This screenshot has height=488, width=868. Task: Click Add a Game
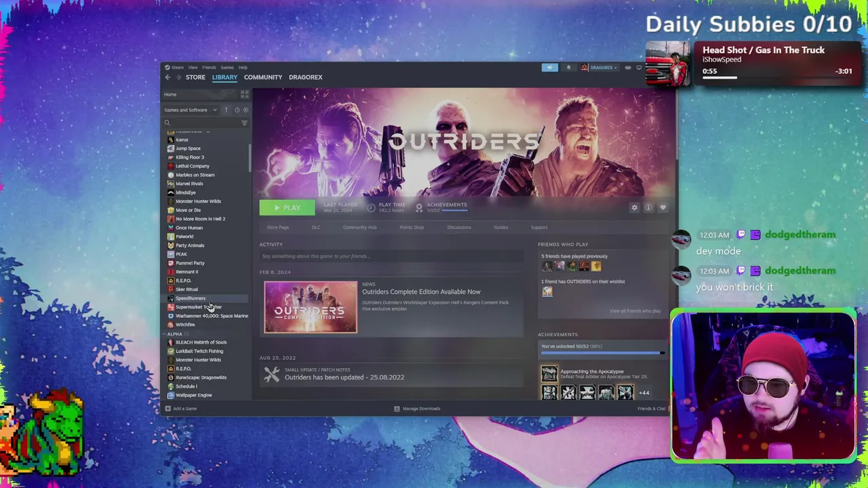coord(180,409)
